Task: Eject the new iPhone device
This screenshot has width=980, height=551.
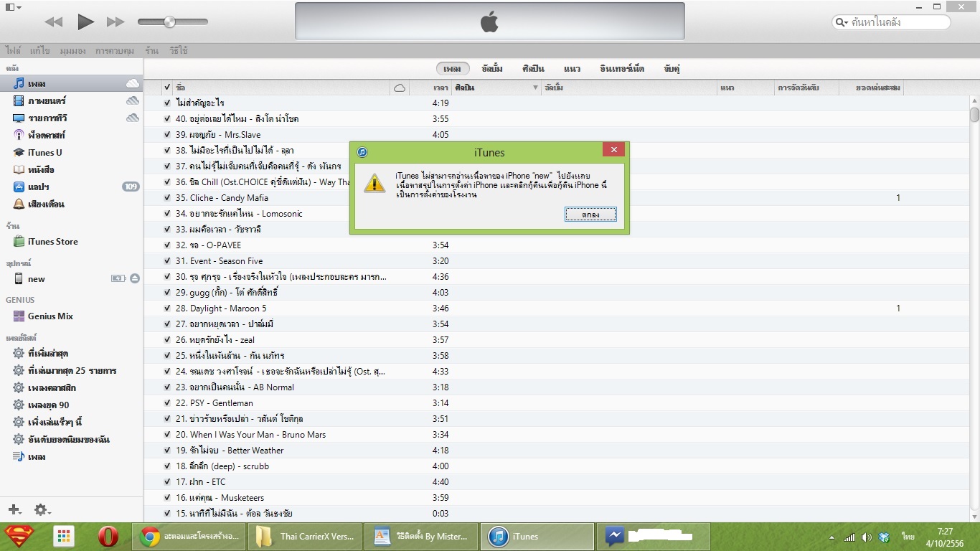Action: tap(135, 278)
